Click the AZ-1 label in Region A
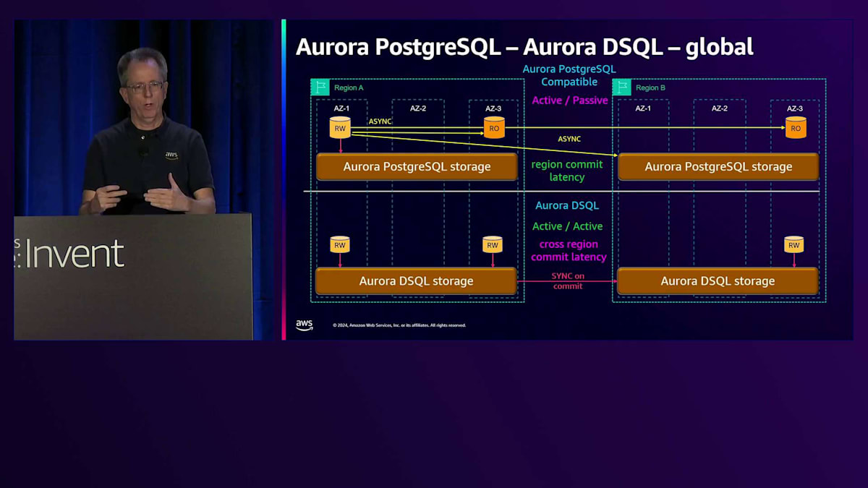Image resolution: width=868 pixels, height=488 pixels. coord(341,108)
